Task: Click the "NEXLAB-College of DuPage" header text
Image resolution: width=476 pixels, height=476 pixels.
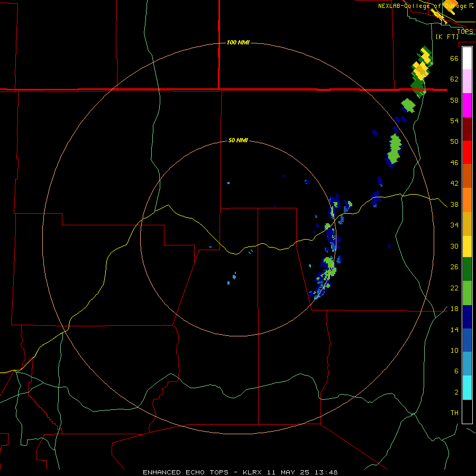Action: (423, 6)
